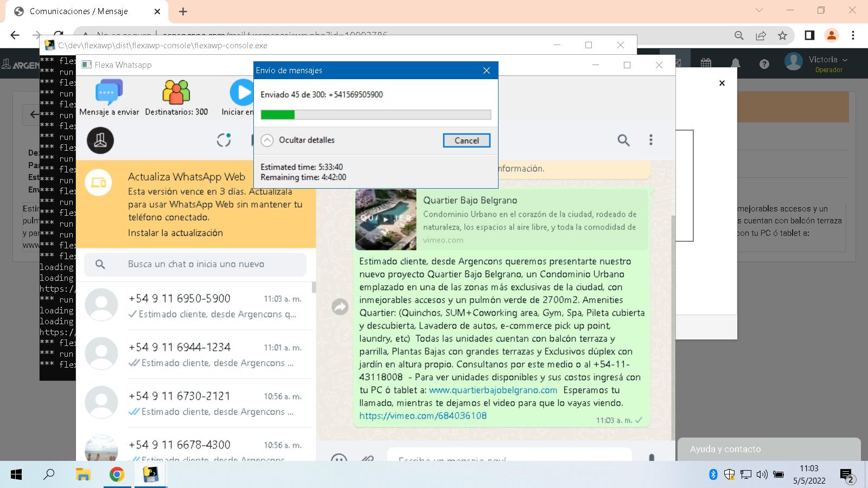Screen dimensions: 868x488
Task: Collapse details with Ocultar detalles chevron
Action: click(267, 140)
